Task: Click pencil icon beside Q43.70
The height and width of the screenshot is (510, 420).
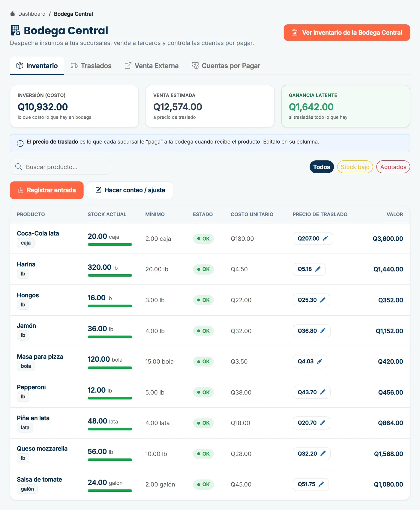Action: point(322,392)
